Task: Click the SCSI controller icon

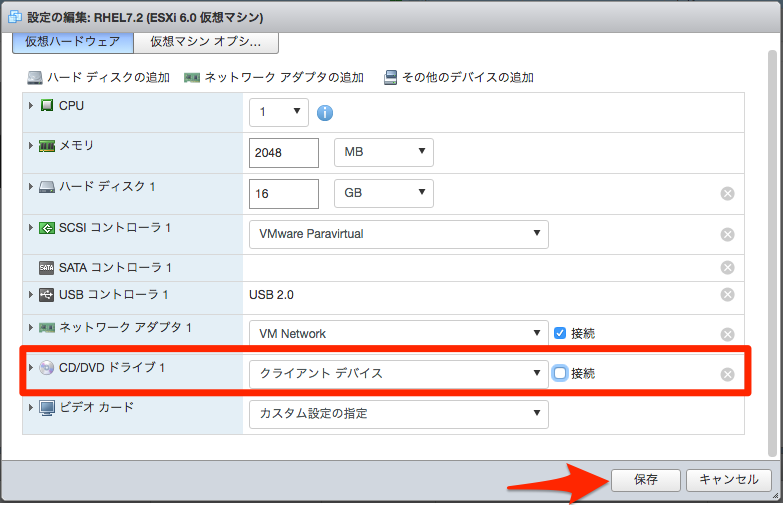Action: 47,228
